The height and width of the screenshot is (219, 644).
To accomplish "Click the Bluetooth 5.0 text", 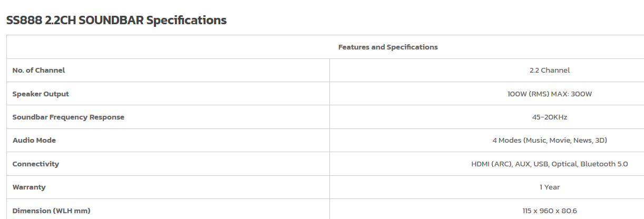I will (x=604, y=164).
